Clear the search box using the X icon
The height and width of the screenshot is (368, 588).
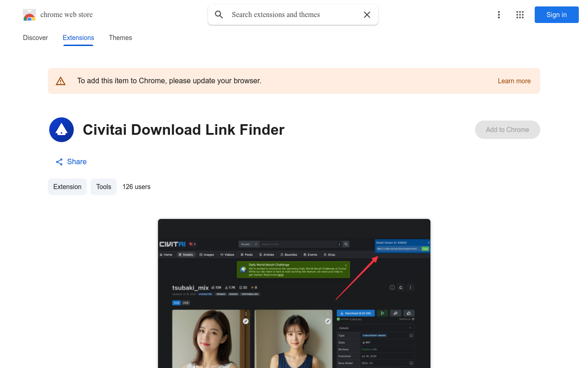pyautogui.click(x=367, y=14)
